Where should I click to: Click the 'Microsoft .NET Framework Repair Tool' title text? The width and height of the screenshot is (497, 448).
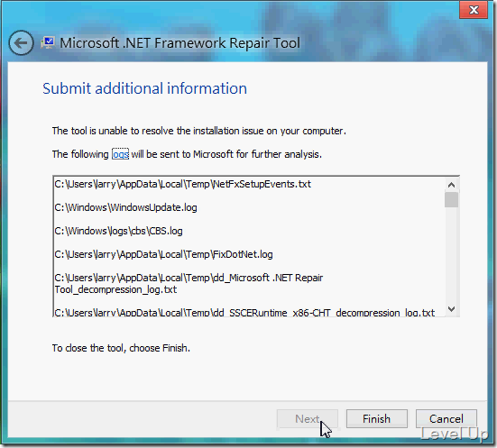click(x=179, y=42)
